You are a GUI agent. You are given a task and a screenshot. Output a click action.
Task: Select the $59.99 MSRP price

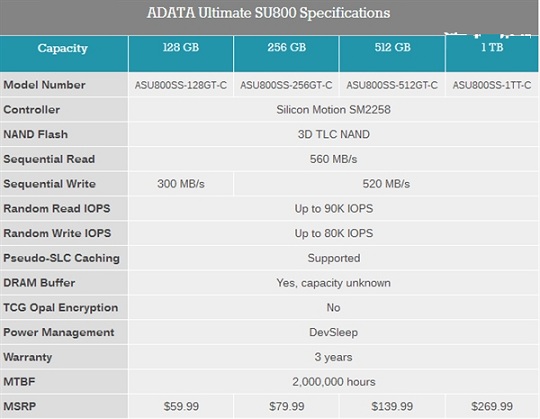[x=181, y=406]
